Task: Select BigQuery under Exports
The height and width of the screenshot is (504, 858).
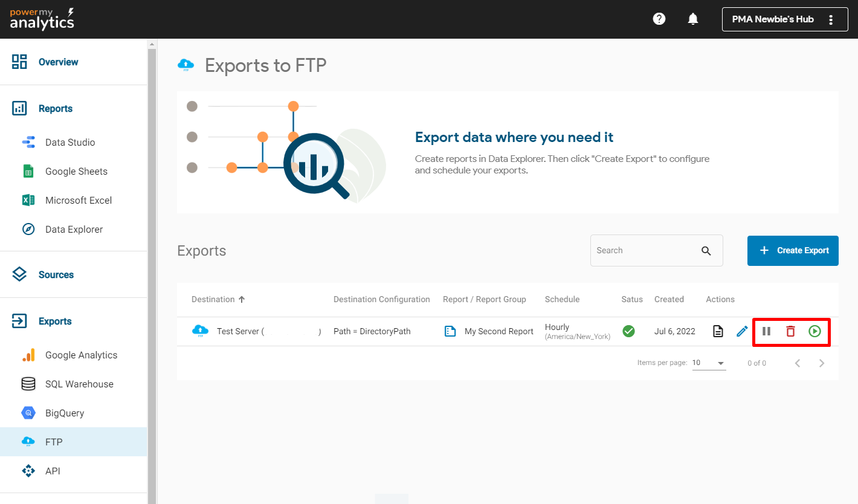Action: [65, 413]
